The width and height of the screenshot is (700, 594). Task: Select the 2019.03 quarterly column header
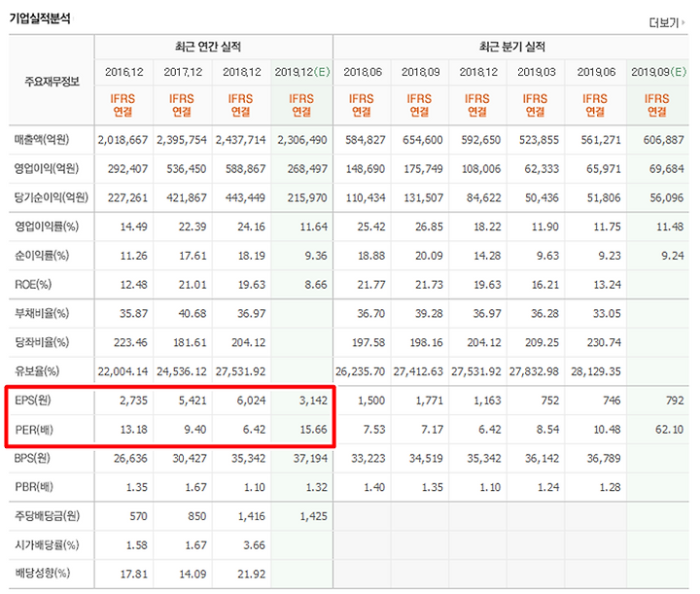pos(536,72)
